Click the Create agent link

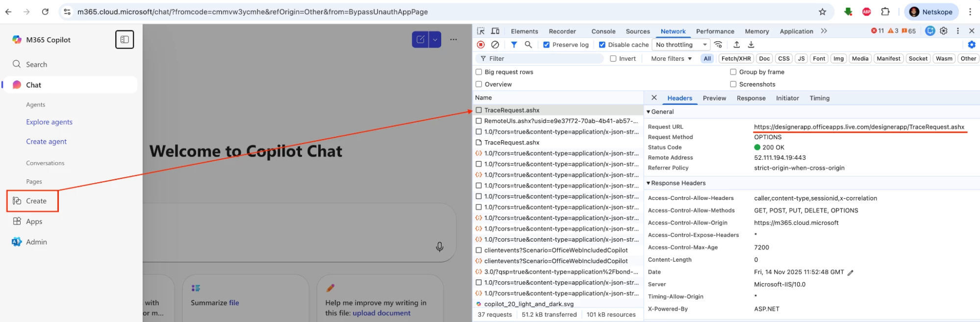(46, 142)
